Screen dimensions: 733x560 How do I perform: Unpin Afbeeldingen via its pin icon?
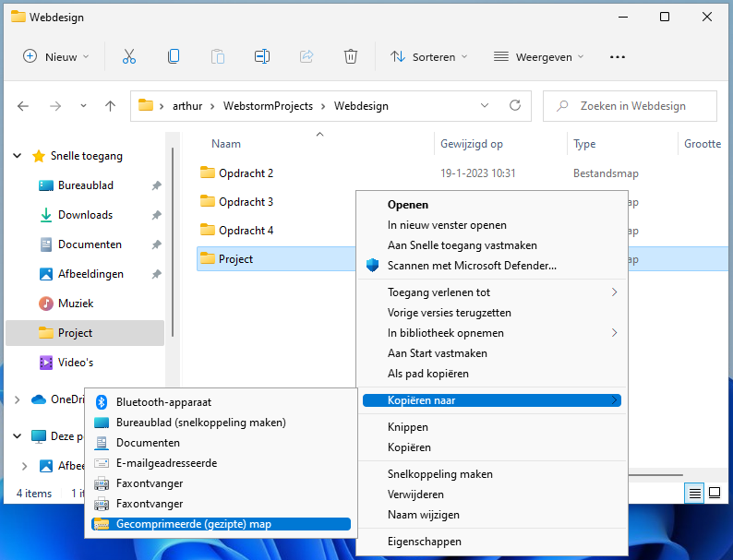coord(157,274)
